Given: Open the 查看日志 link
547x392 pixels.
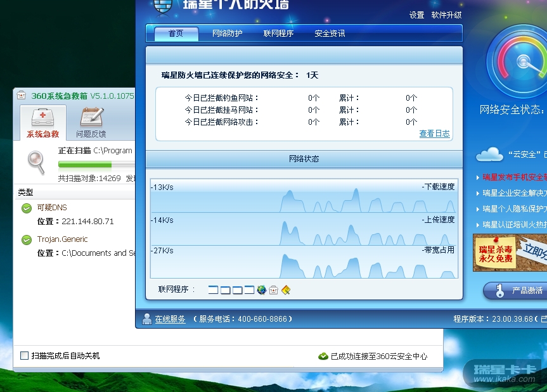Looking at the screenshot, I should [x=434, y=134].
